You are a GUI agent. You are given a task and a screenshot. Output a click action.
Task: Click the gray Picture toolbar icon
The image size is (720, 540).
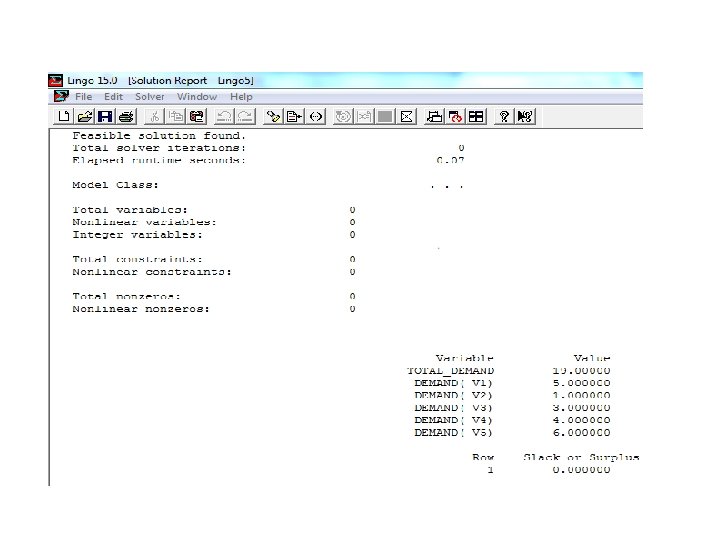(x=385, y=117)
